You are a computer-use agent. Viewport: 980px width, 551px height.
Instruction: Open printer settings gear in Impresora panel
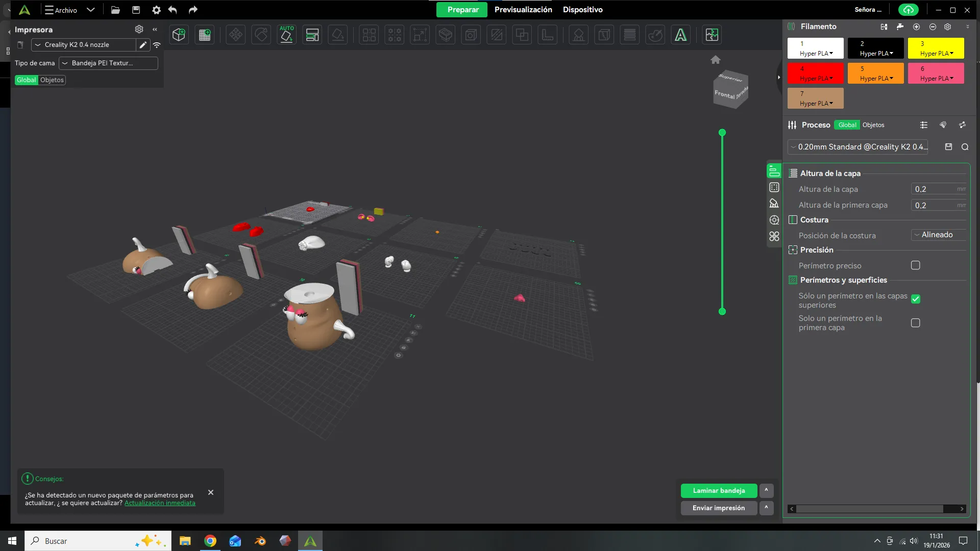tap(139, 29)
